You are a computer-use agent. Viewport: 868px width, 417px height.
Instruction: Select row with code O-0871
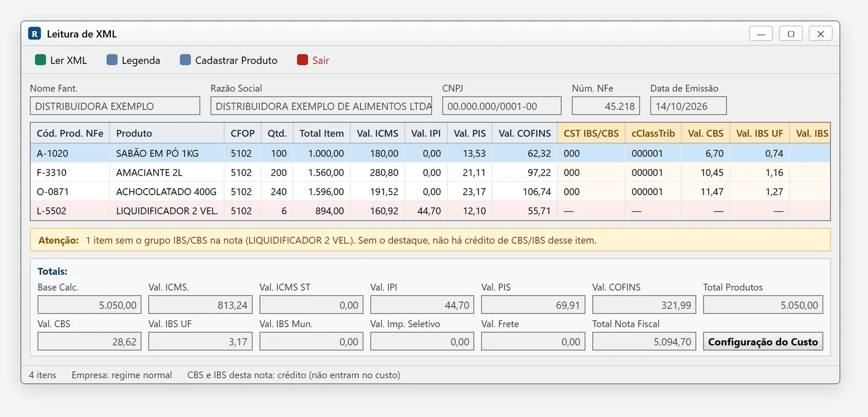pyautogui.click(x=430, y=191)
